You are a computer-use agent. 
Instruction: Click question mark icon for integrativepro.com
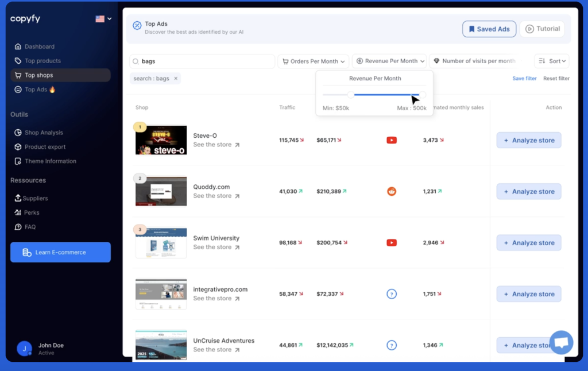[x=392, y=294]
